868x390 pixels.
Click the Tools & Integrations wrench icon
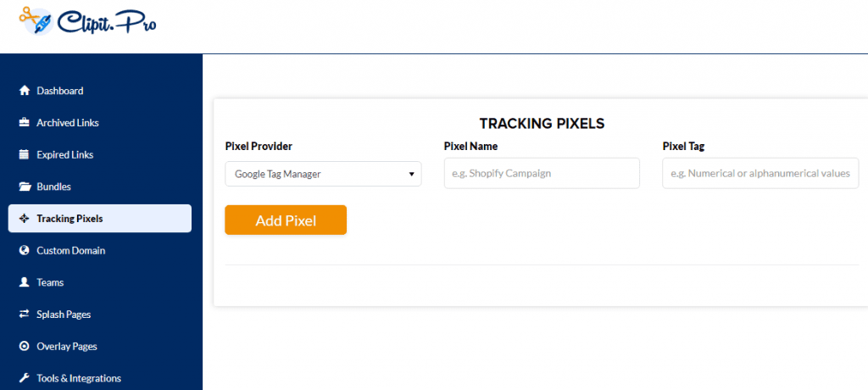(24, 378)
